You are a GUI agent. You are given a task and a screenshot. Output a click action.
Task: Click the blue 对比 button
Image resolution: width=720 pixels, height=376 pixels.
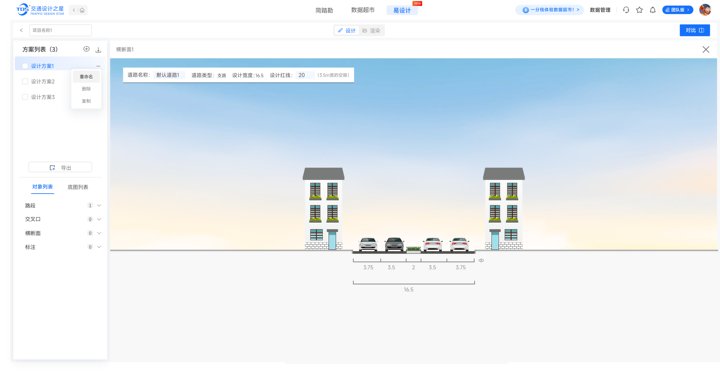(x=695, y=30)
